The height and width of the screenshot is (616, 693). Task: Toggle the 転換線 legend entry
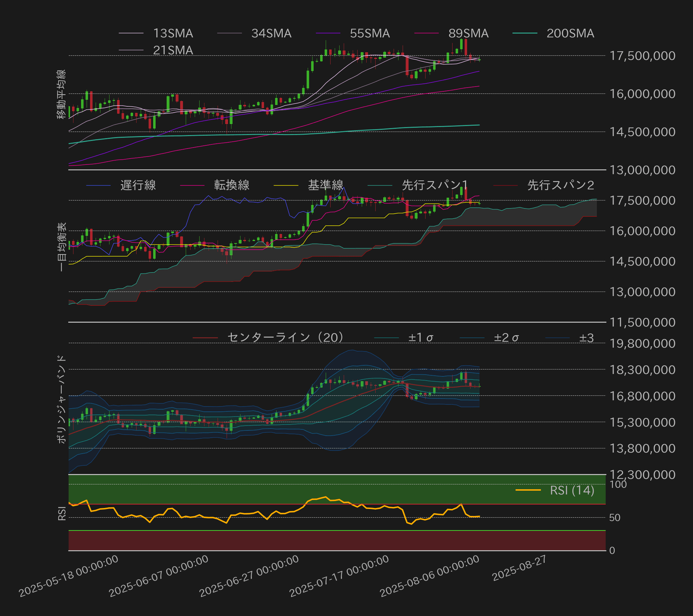[x=231, y=185]
